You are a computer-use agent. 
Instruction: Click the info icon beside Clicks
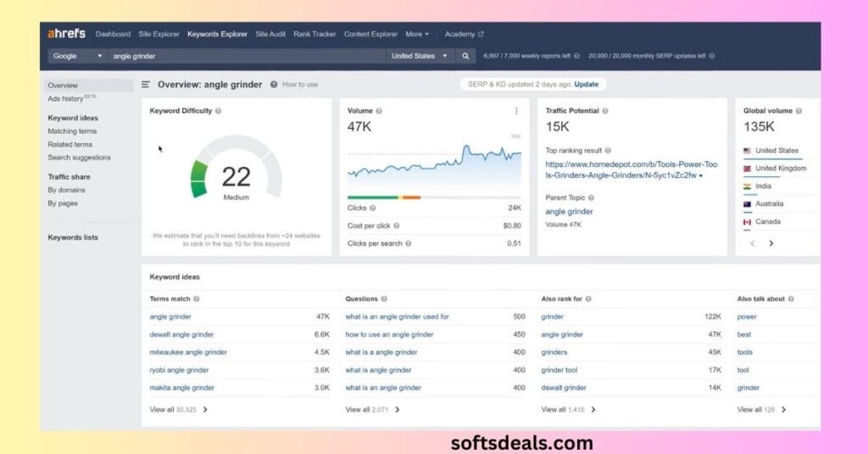tap(373, 208)
